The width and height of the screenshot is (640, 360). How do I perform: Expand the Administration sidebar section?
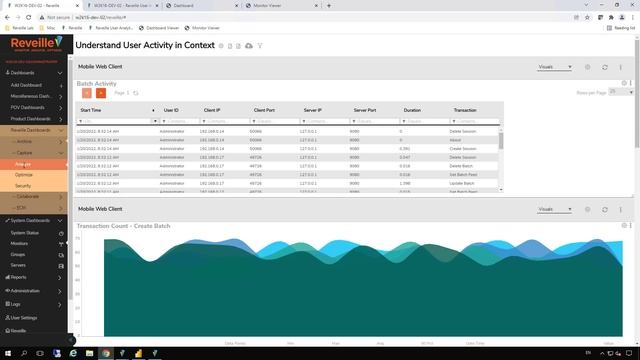click(x=60, y=291)
